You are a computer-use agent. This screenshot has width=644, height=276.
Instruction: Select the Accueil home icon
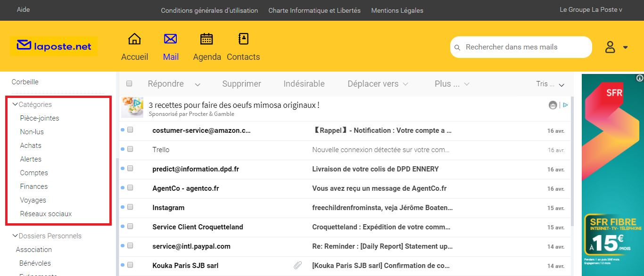(135, 39)
